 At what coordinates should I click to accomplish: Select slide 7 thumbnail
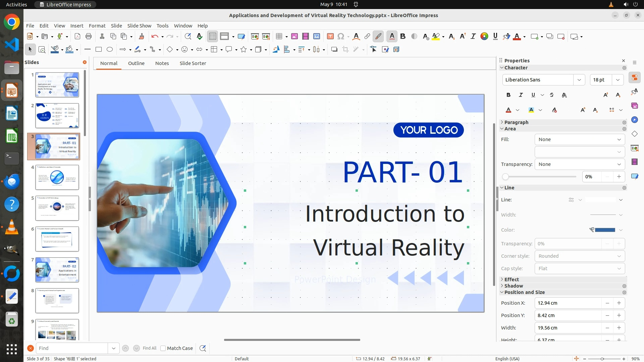tap(57, 270)
